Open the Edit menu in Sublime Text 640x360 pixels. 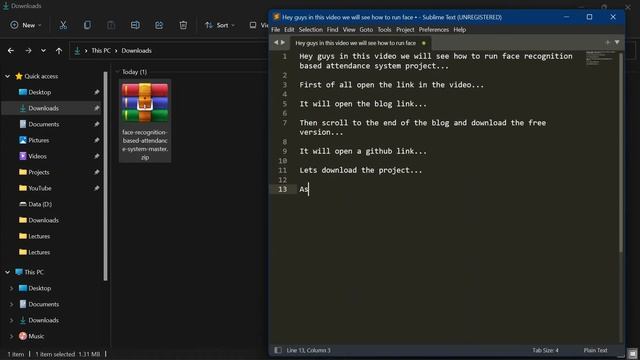[x=289, y=30]
